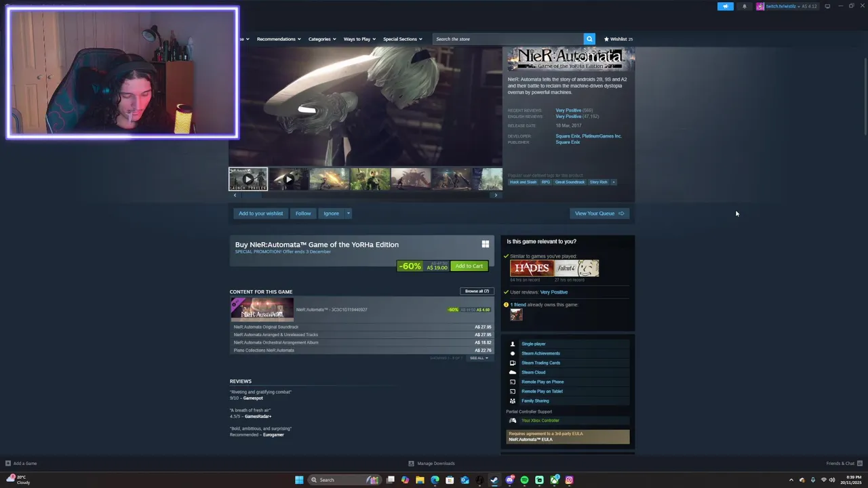868x488 pixels.
Task: Open the Steam notifications bell
Action: click(745, 6)
